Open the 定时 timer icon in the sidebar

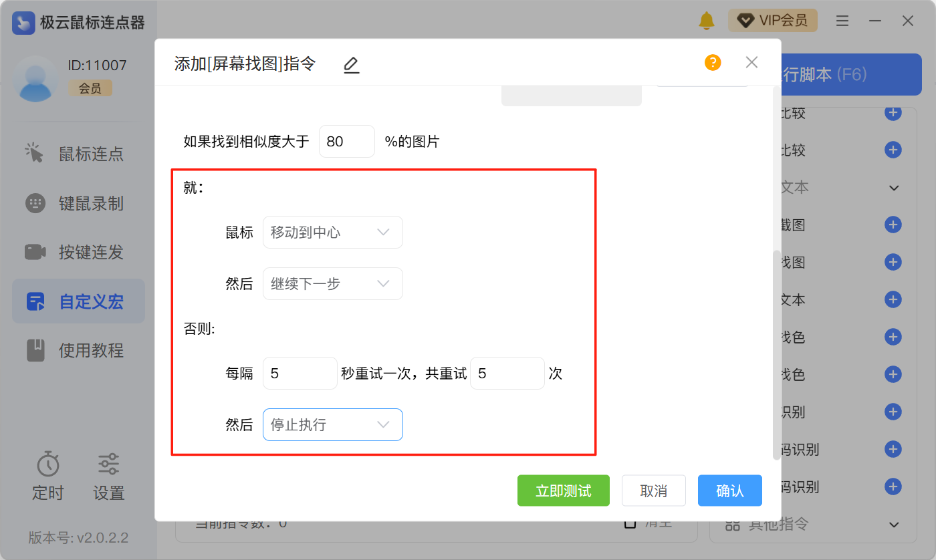(47, 464)
